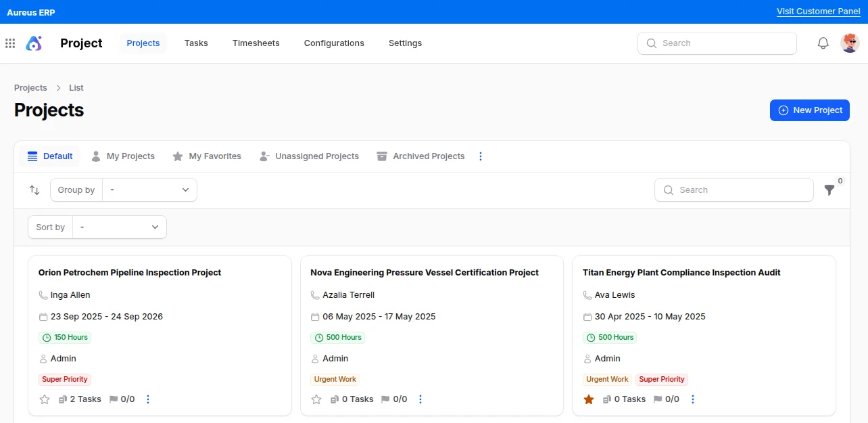Click milestone flag icon on Titan Energy card
Viewport: 868px width, 423px height.
coord(658,399)
